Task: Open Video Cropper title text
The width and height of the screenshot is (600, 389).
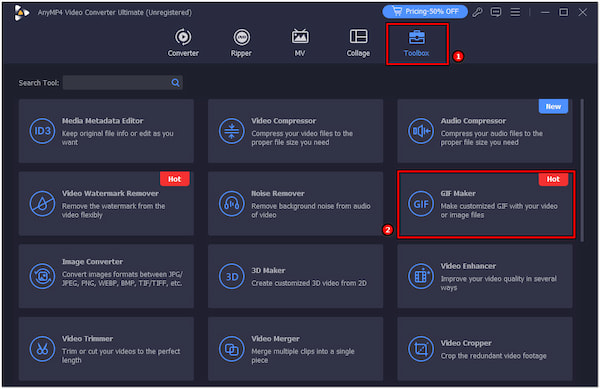Action: pyautogui.click(x=466, y=343)
